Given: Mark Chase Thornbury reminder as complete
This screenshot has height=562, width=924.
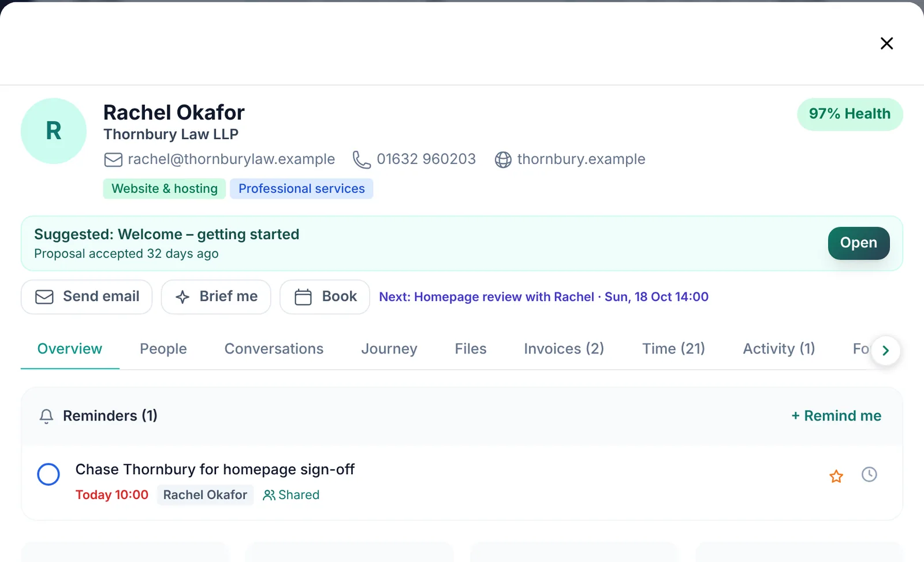Looking at the screenshot, I should point(49,474).
